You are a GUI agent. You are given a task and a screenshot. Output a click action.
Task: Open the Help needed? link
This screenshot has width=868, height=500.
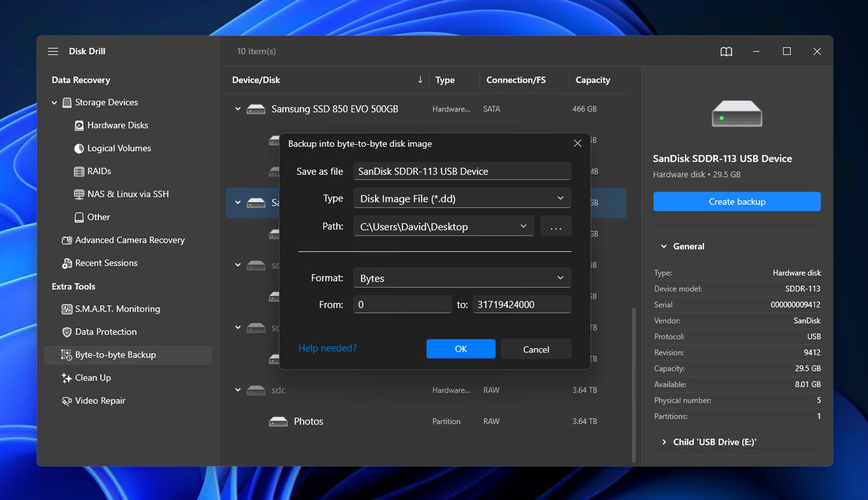point(327,348)
